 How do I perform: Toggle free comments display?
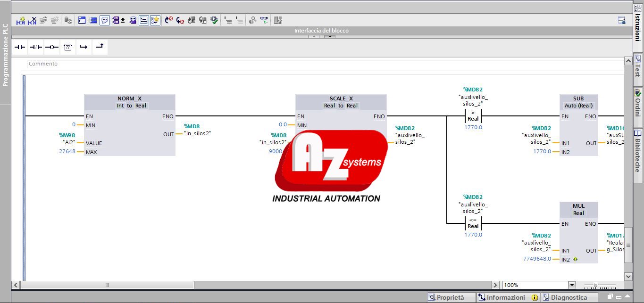coord(105,20)
